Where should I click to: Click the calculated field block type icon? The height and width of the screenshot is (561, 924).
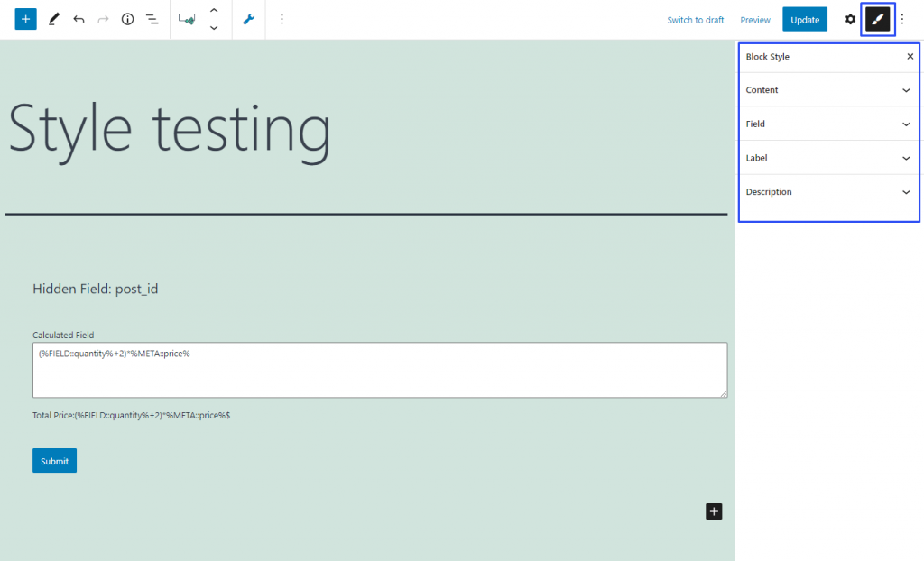187,20
